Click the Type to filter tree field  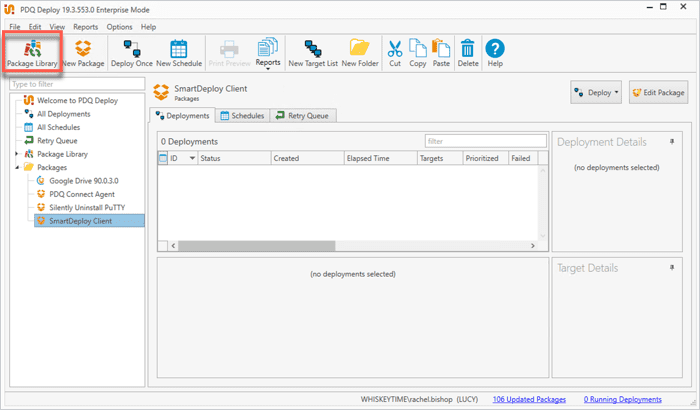pos(77,84)
